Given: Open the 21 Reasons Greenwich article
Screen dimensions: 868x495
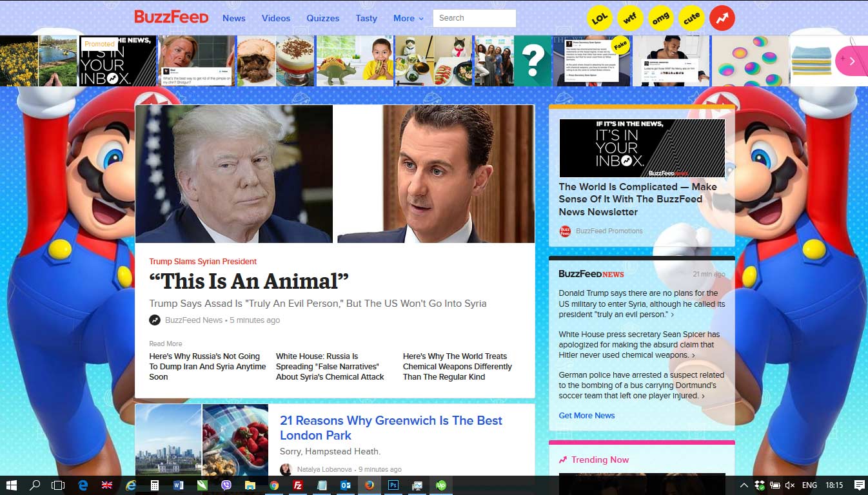Looking at the screenshot, I should click(391, 428).
